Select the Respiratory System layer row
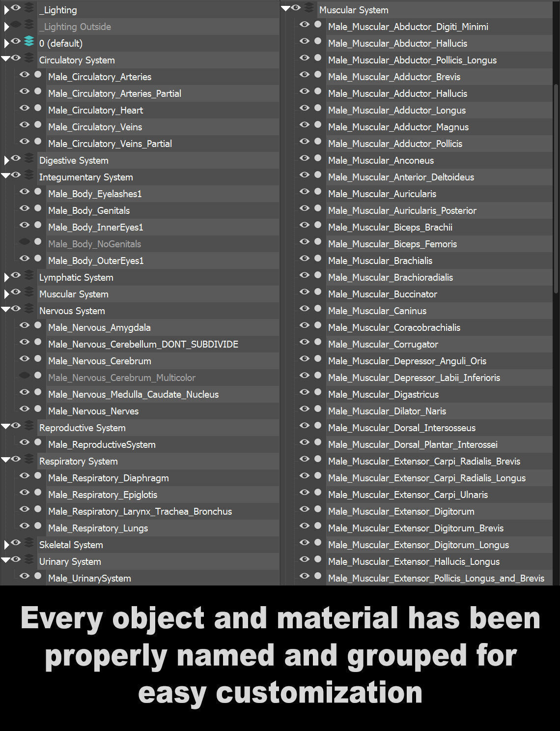 click(158, 461)
